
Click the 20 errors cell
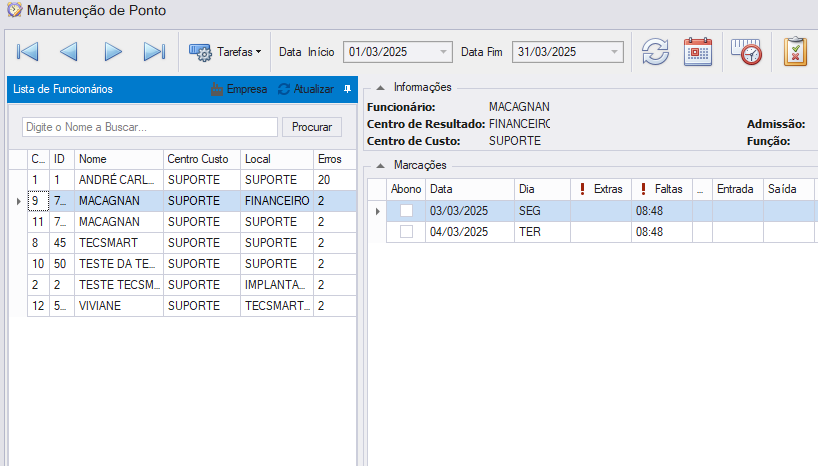click(x=335, y=180)
